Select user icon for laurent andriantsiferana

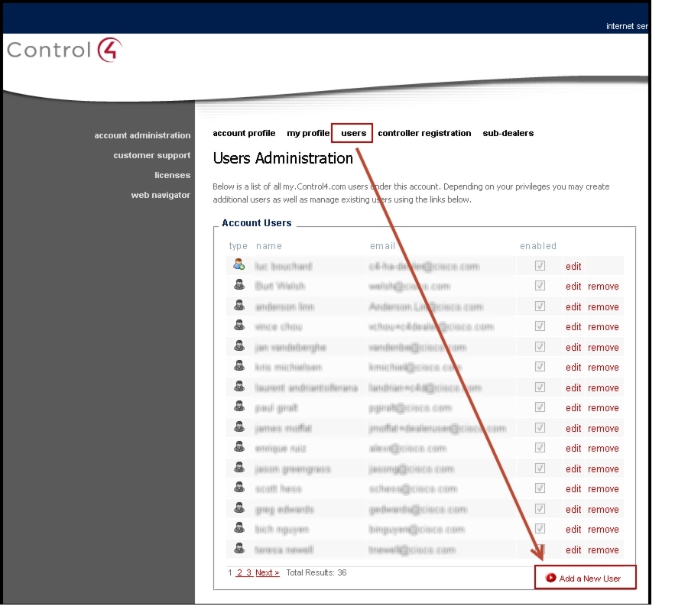click(239, 386)
